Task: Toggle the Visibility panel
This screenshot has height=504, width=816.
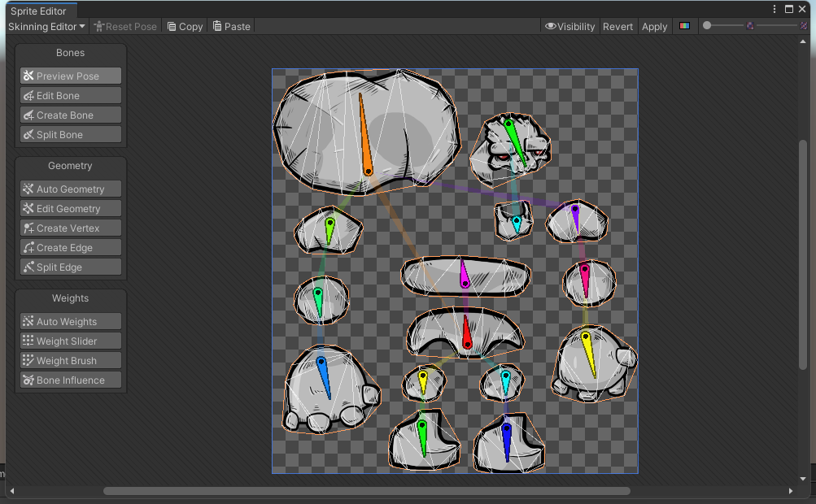Action: [569, 26]
